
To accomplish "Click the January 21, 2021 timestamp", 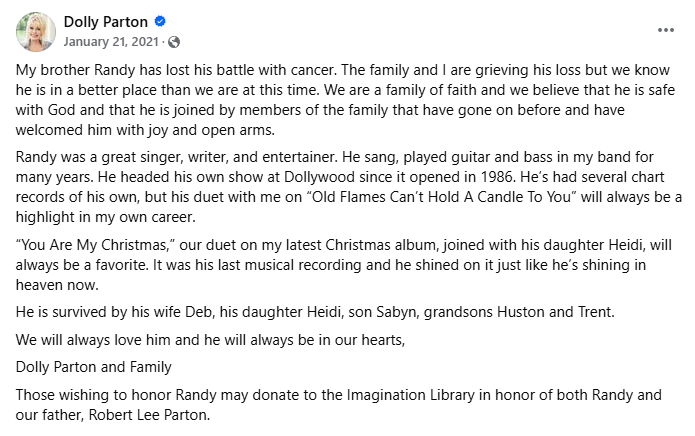I will (x=111, y=42).
